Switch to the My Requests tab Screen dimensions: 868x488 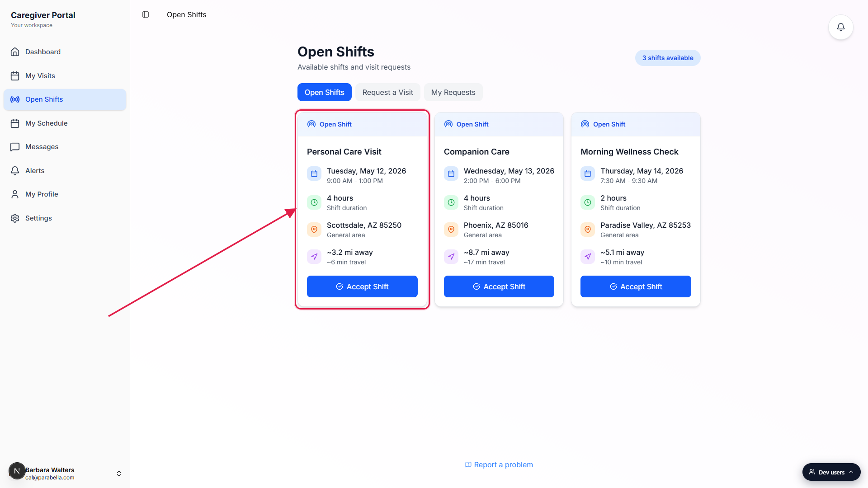point(453,92)
